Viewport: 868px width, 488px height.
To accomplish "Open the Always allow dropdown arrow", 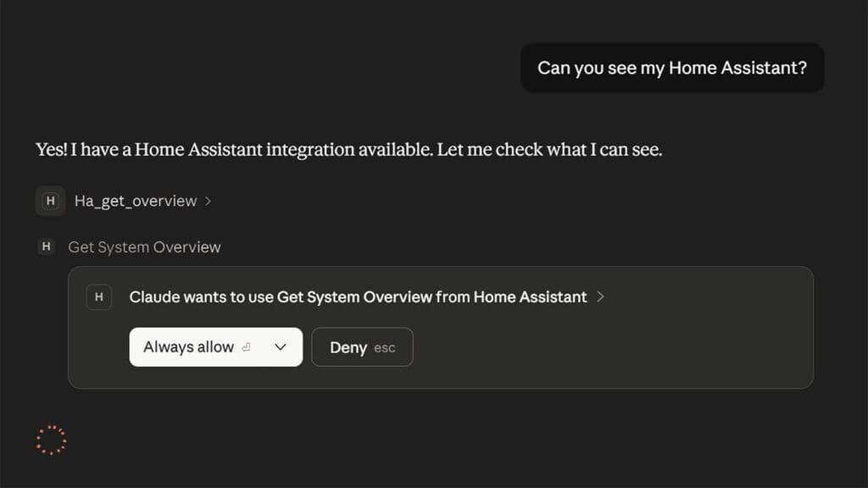I will 281,347.
